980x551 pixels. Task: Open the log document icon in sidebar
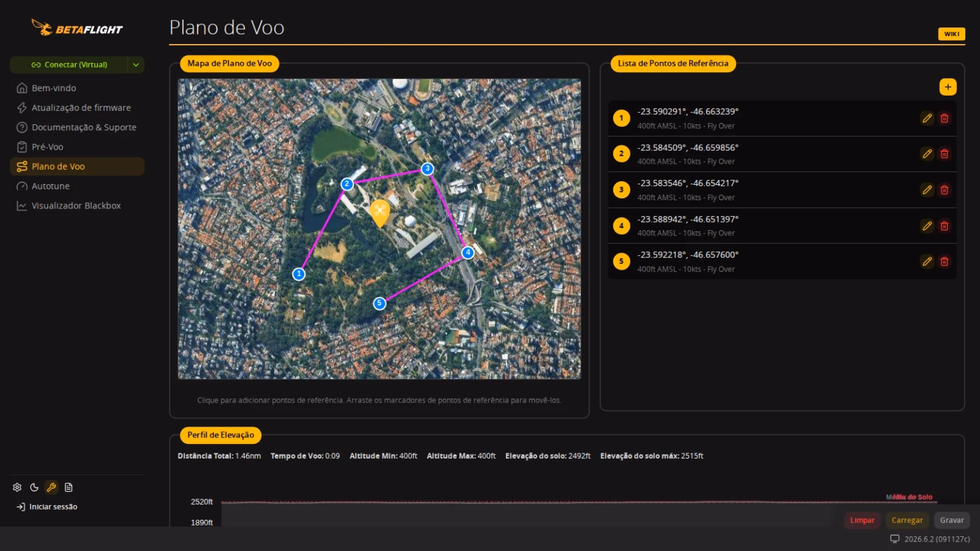(69, 487)
